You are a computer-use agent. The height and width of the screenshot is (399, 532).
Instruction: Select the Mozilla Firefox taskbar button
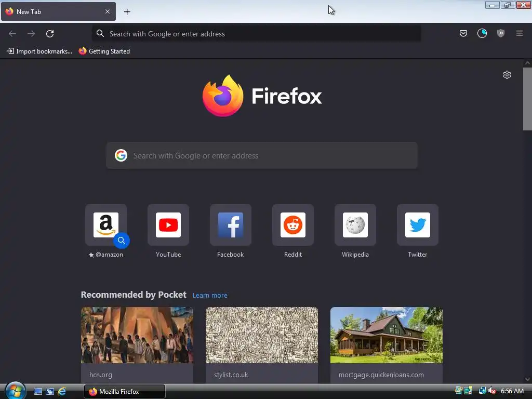point(125,392)
